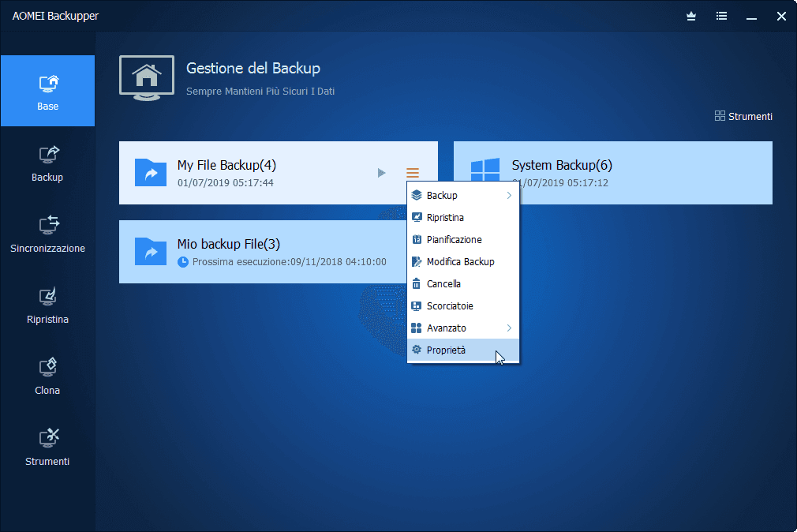
Task: Click the pencil icon beside Modifica Backup
Action: pos(417,261)
